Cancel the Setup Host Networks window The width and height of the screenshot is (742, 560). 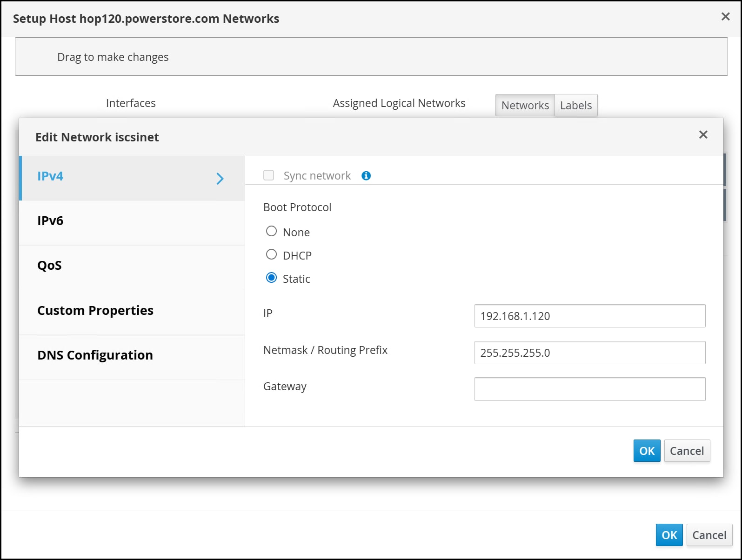709,535
